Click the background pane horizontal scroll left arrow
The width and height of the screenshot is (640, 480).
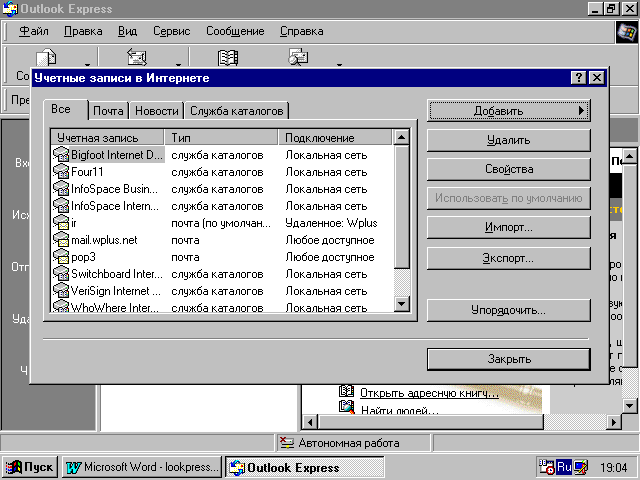click(310, 422)
